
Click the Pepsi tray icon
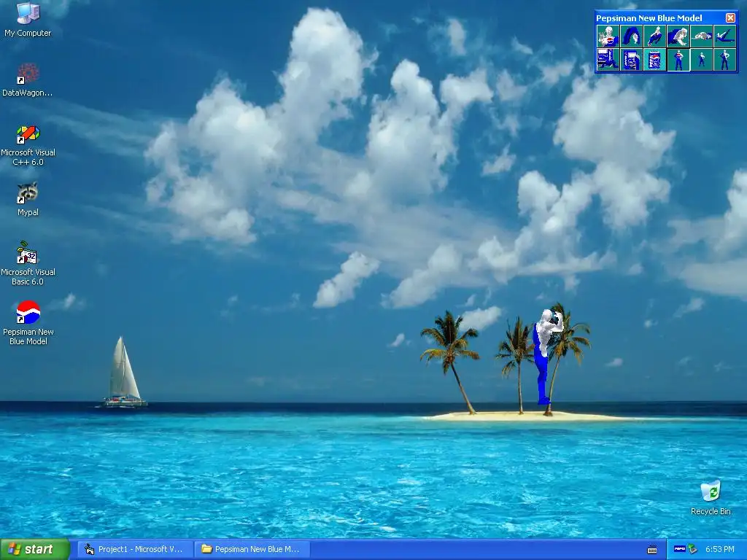coord(679,549)
